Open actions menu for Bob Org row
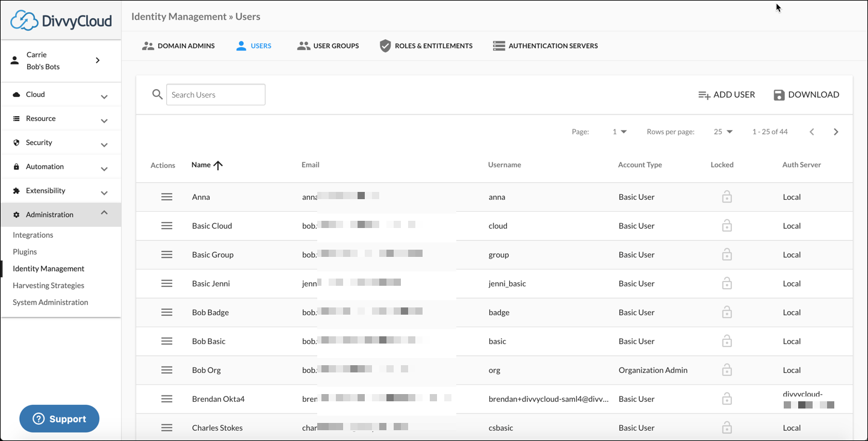Image resolution: width=868 pixels, height=441 pixels. (167, 370)
